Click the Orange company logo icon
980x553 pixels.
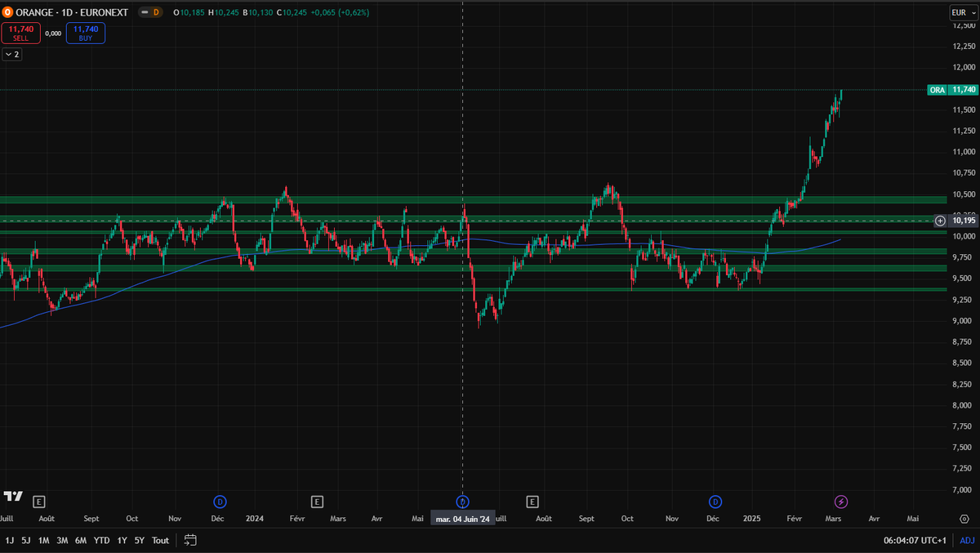(x=7, y=12)
